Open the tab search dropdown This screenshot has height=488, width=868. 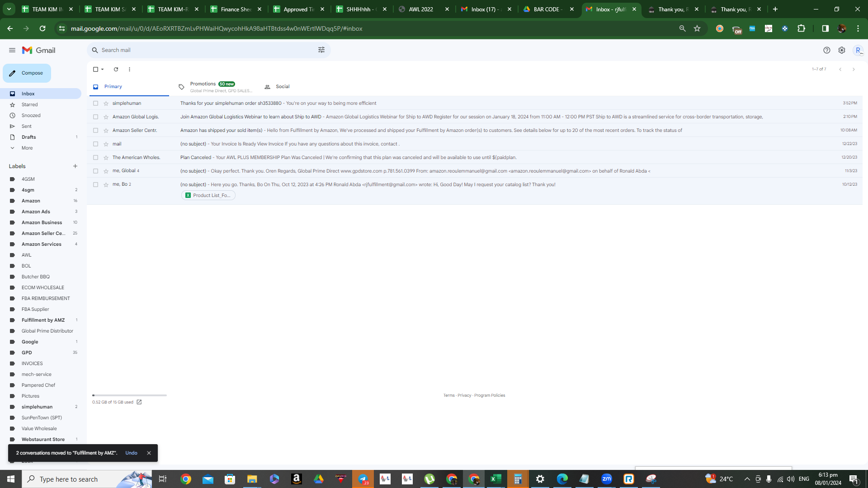(9, 9)
